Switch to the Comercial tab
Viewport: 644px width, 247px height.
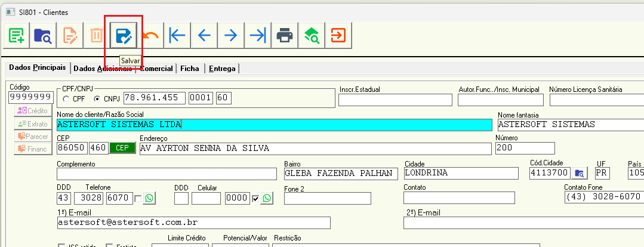[x=156, y=69]
